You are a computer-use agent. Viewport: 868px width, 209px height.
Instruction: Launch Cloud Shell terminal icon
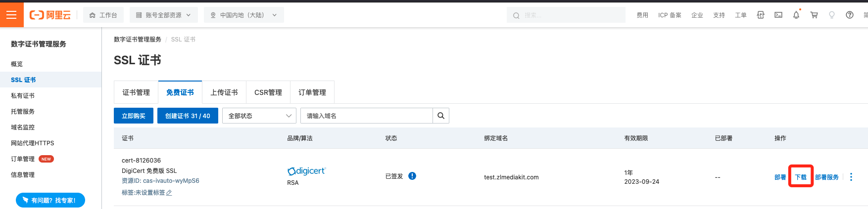(x=778, y=15)
